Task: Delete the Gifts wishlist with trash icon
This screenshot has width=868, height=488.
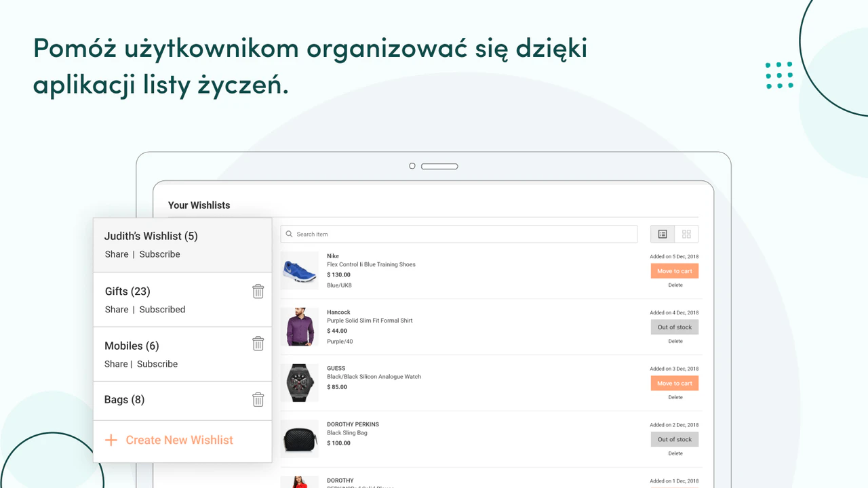Action: pyautogui.click(x=258, y=291)
